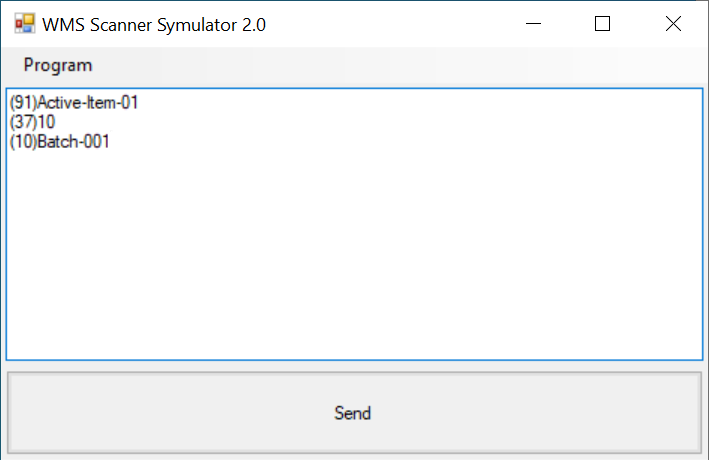Screen dimensions: 709x460
Task: Click the (37) prefix on second line
Action: (x=22, y=122)
